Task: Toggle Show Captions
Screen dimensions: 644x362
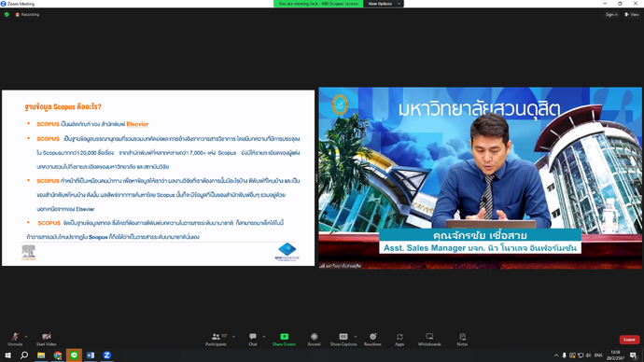Action: (343, 339)
